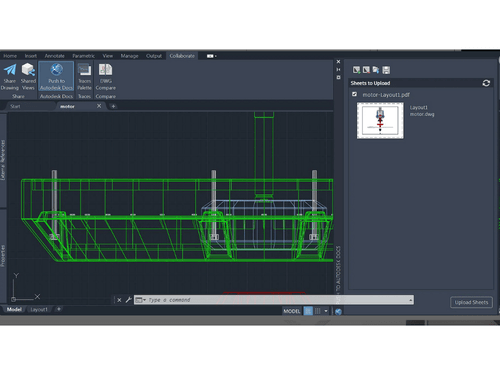Click MODEL space button in status bar

[x=292, y=311]
